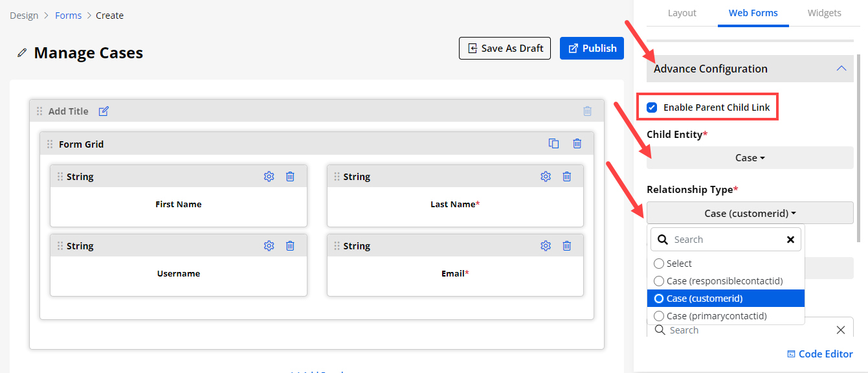
Task: Select Case (responsiblecontactid) radio option
Action: 659,281
